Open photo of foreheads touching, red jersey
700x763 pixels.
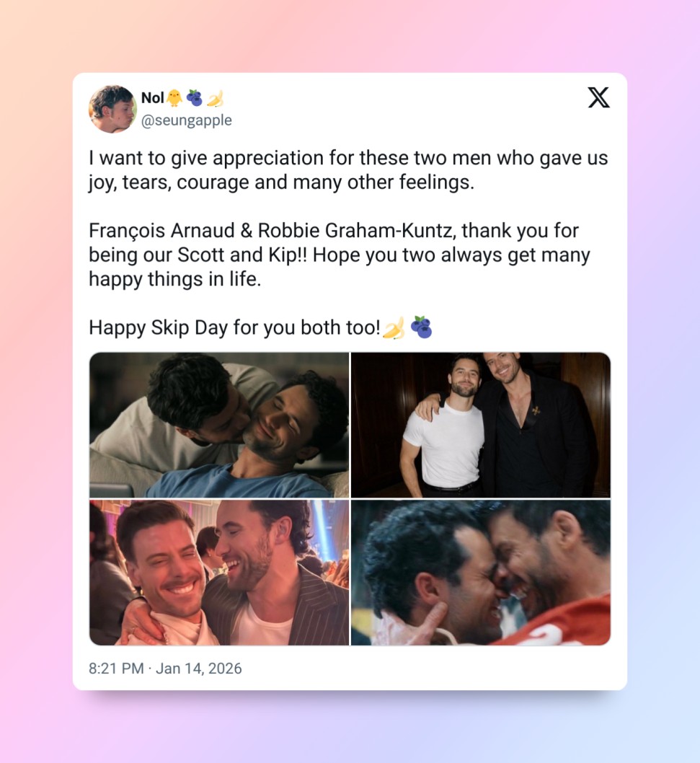pos(481,573)
